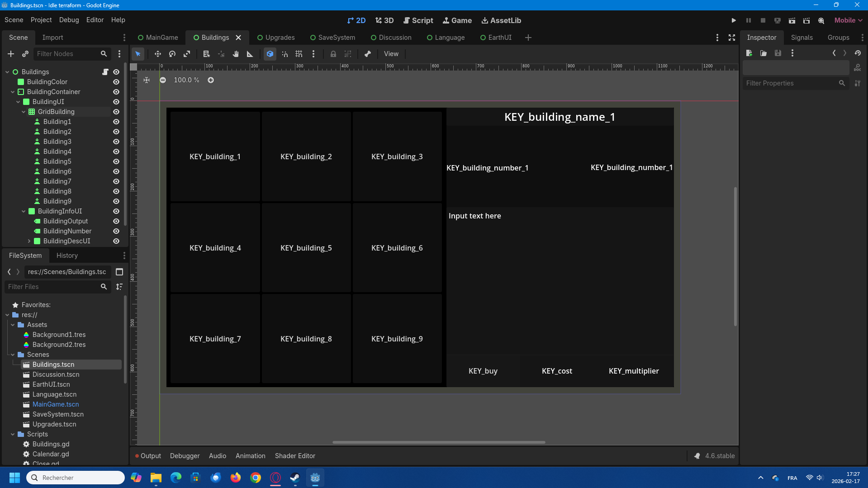The image size is (868, 488).
Task: Click the lock selected node icon
Action: tap(333, 54)
